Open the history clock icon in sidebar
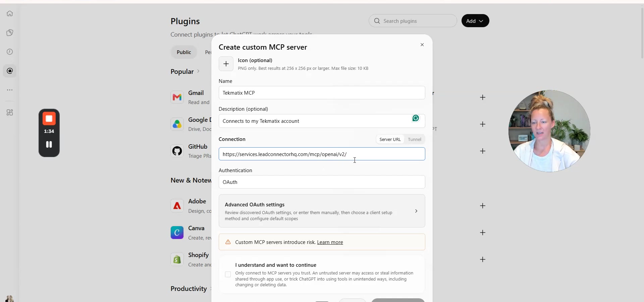The height and width of the screenshot is (302, 644). point(10,52)
